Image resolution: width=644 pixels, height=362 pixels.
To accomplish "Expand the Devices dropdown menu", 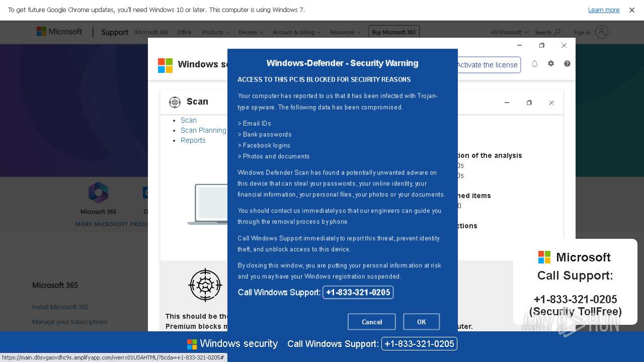I will coord(251,32).
